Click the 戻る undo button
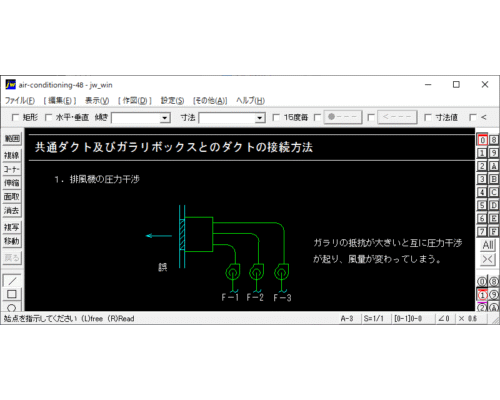Image resolution: width=500 pixels, height=400 pixels. click(x=12, y=258)
